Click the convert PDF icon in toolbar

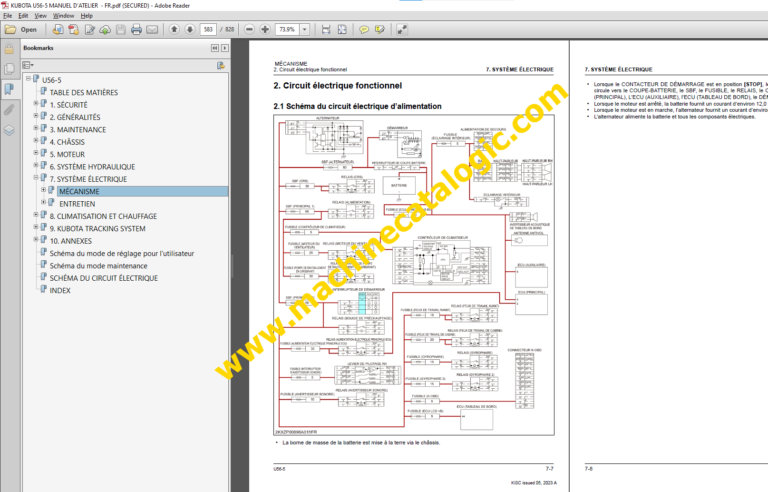click(x=73, y=29)
